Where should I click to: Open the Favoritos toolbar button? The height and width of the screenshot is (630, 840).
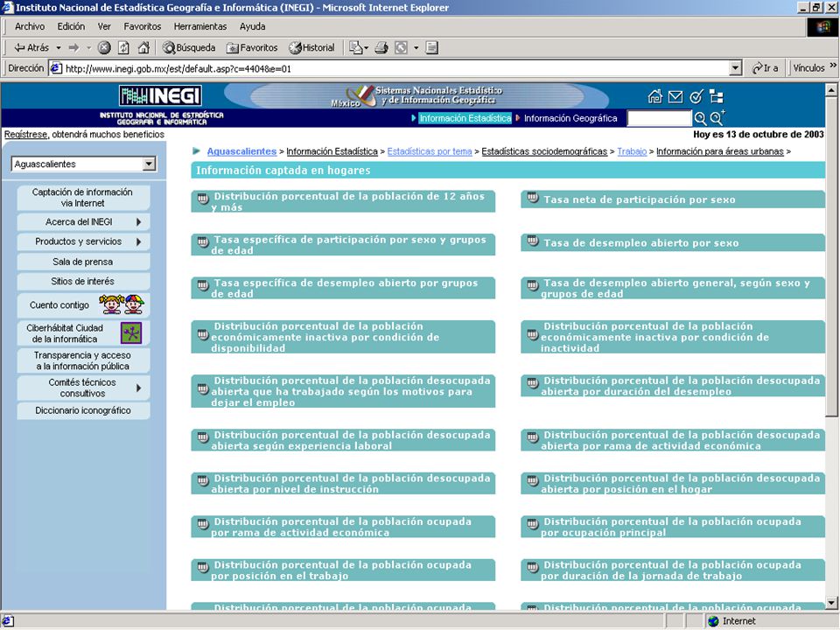252,47
